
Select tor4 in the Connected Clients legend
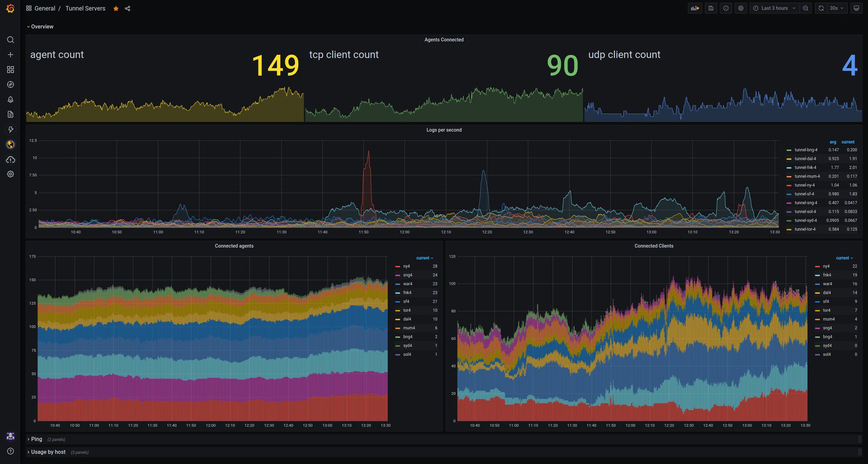pos(826,310)
